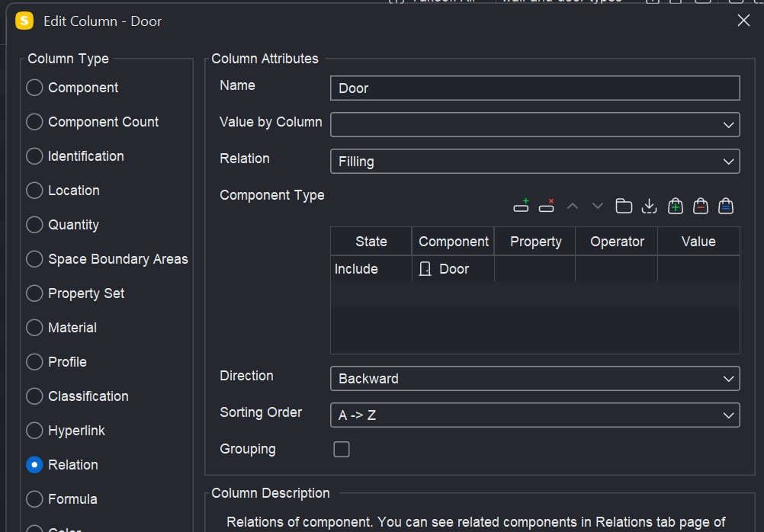Select Material radio button
This screenshot has height=532, width=764.
click(x=34, y=328)
